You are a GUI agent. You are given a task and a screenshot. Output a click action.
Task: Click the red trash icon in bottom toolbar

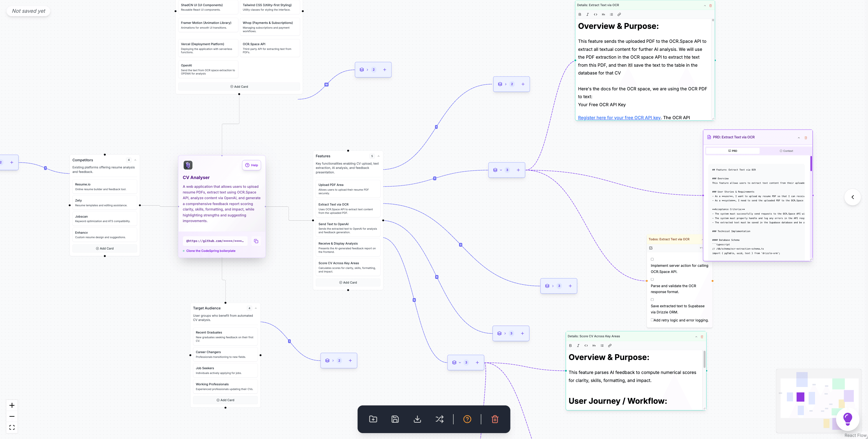tap(495, 419)
